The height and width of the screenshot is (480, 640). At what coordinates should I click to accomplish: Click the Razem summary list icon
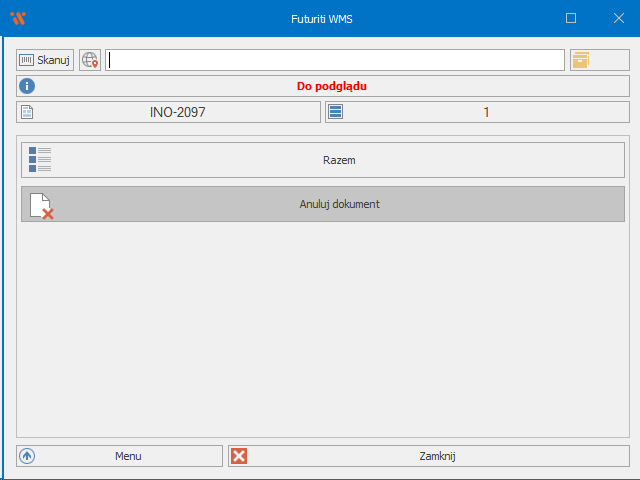(40, 160)
